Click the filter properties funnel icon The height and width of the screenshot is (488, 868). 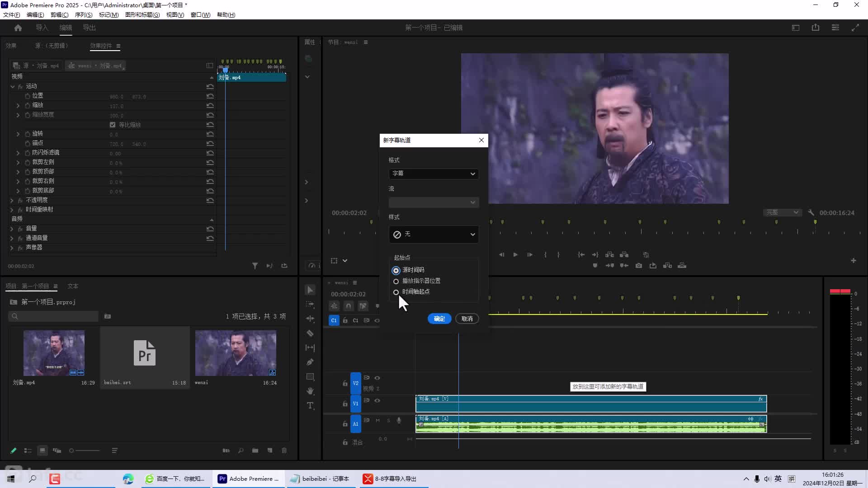255,266
